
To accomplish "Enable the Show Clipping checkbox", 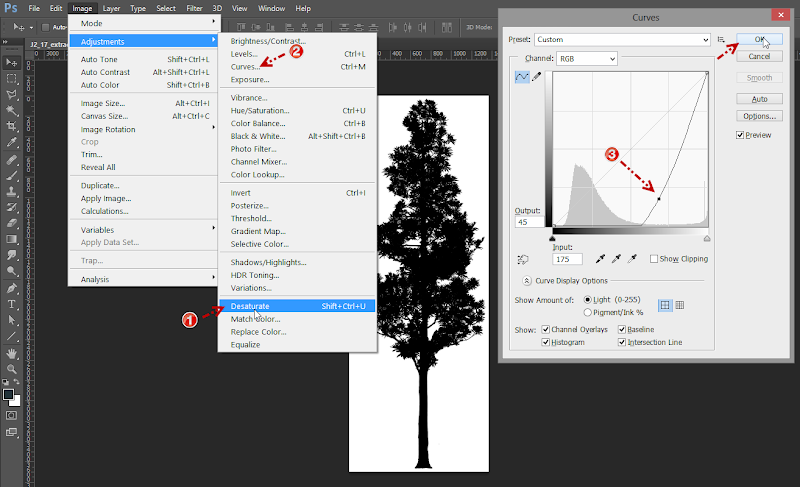I will coord(654,259).
